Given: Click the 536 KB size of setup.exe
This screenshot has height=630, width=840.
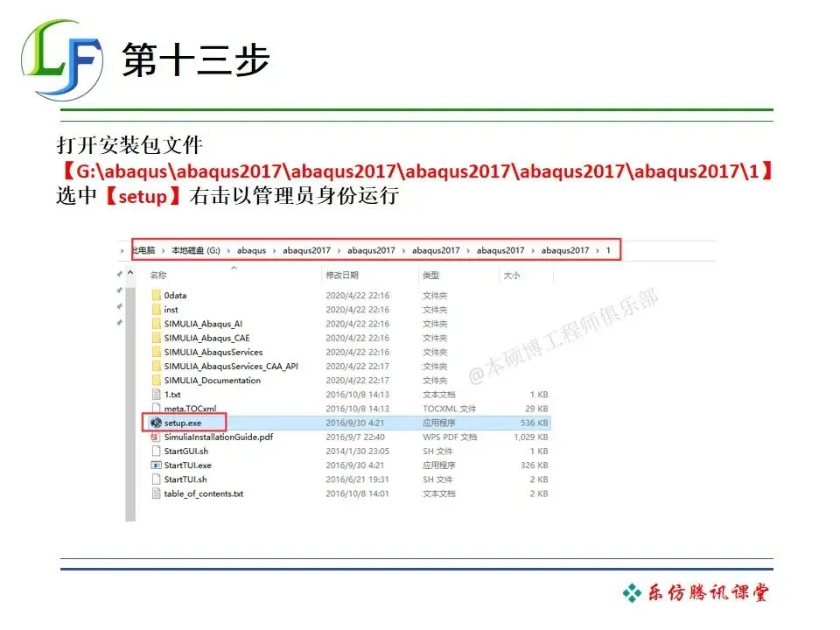Looking at the screenshot, I should [534, 423].
